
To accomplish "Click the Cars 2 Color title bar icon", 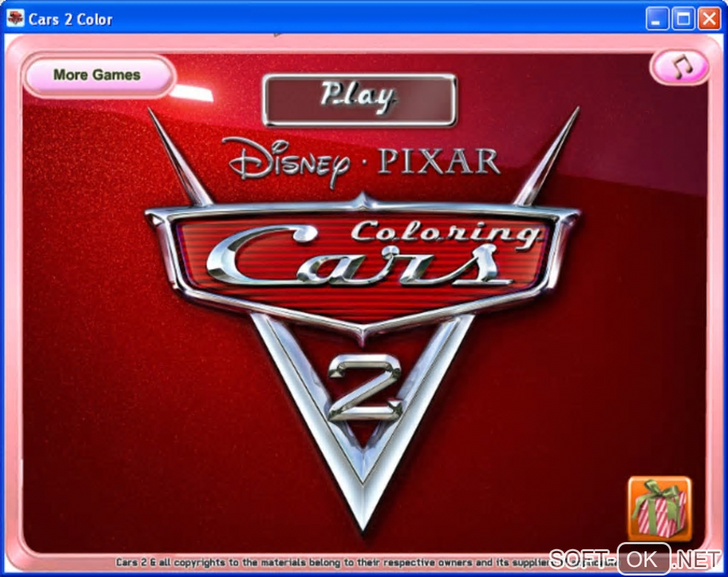I will 15,19.
